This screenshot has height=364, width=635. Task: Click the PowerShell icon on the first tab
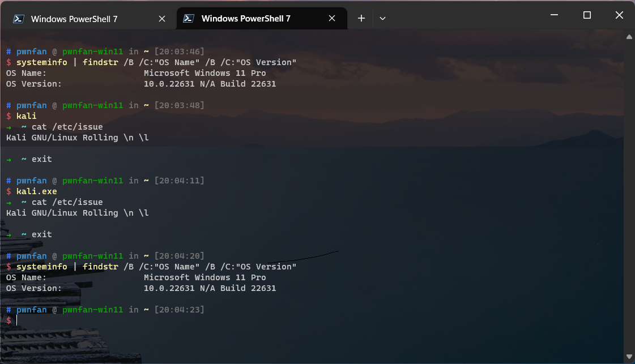click(x=19, y=19)
